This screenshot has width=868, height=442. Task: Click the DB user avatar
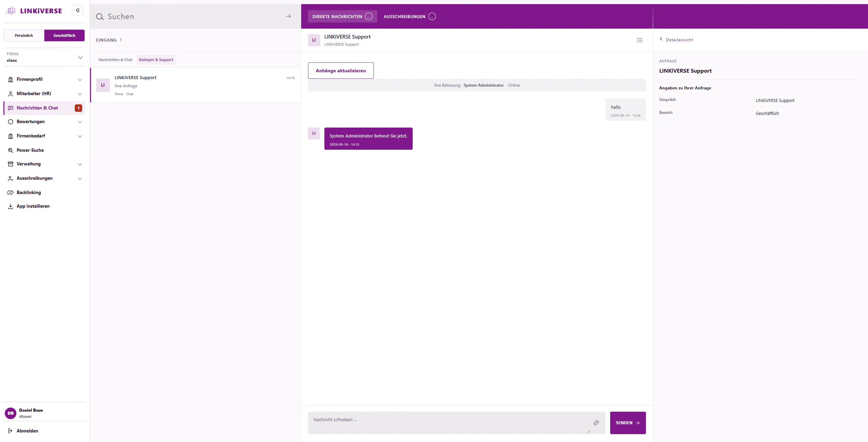coord(11,413)
